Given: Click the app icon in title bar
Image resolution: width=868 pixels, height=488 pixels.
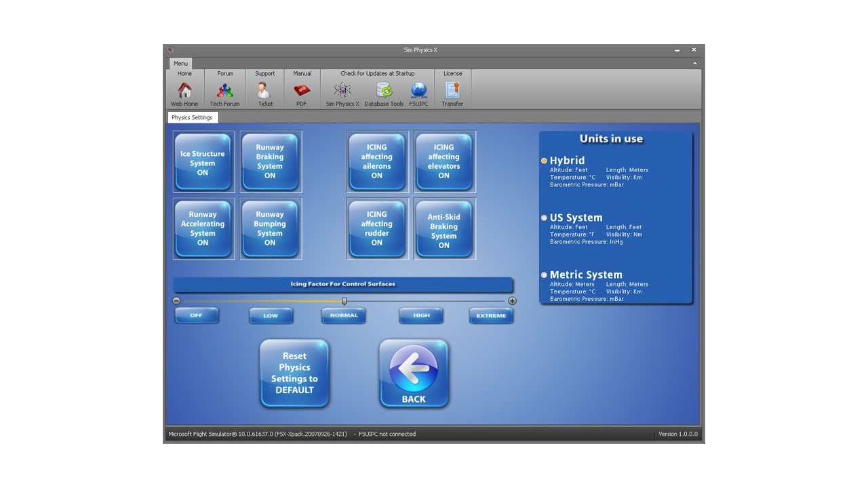Looking at the screenshot, I should (x=171, y=50).
